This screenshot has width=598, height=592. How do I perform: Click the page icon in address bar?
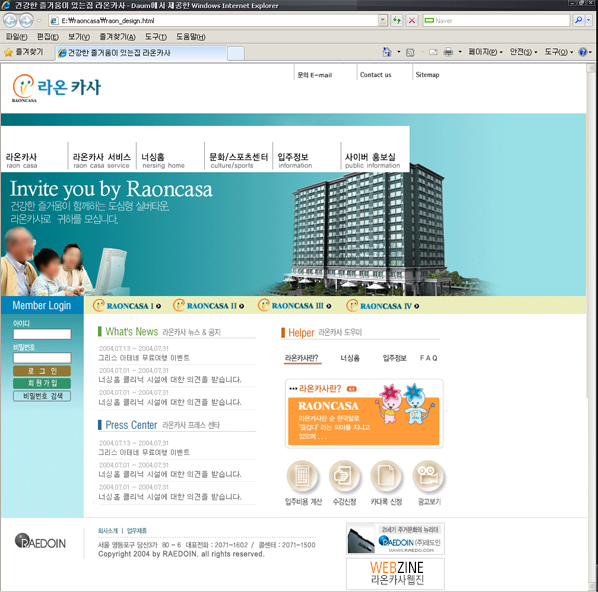tap(54, 21)
